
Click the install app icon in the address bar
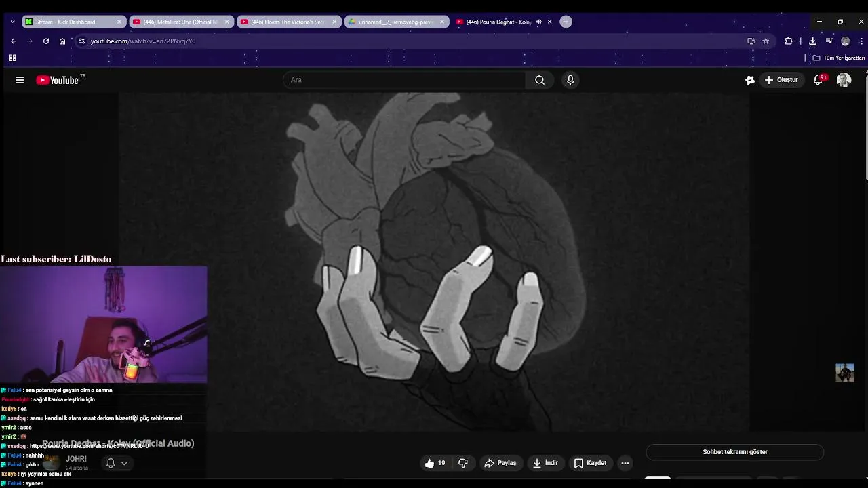[x=751, y=41]
